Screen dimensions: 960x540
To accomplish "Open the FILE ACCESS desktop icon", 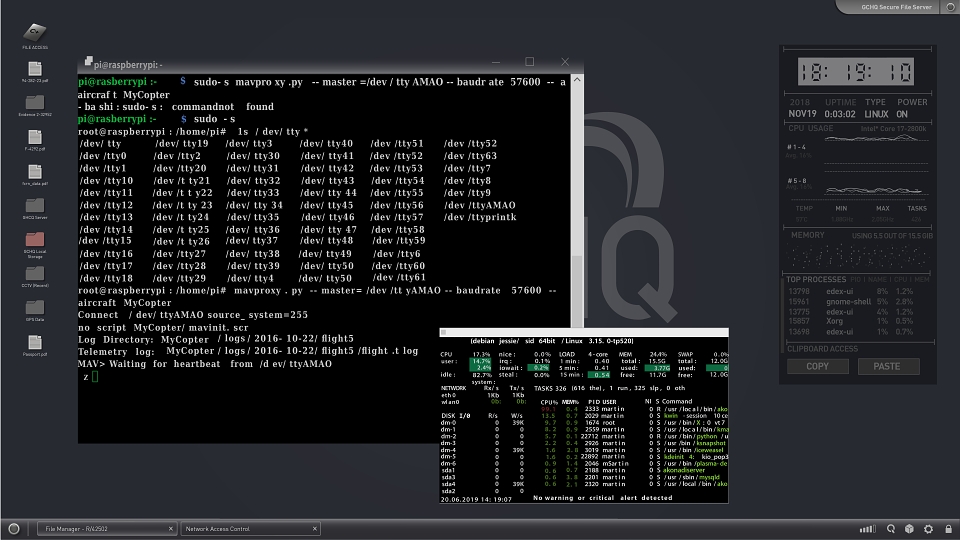I will [35, 34].
